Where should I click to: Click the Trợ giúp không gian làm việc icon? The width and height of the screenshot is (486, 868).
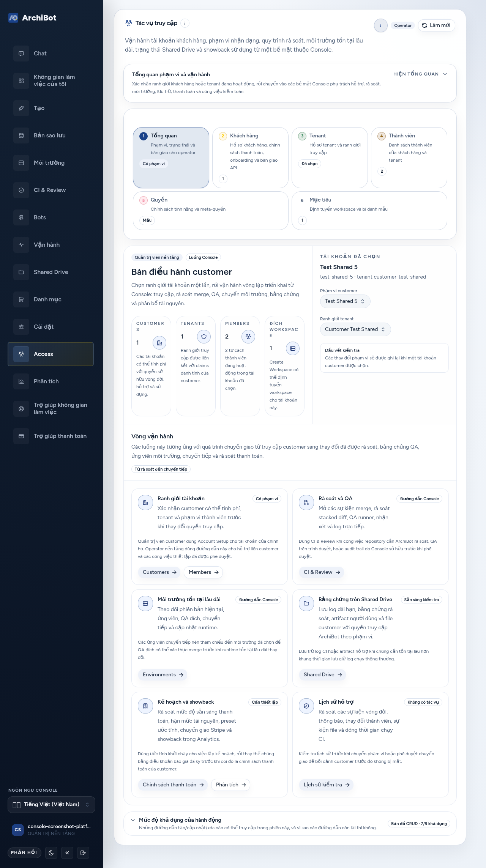pyautogui.click(x=21, y=409)
